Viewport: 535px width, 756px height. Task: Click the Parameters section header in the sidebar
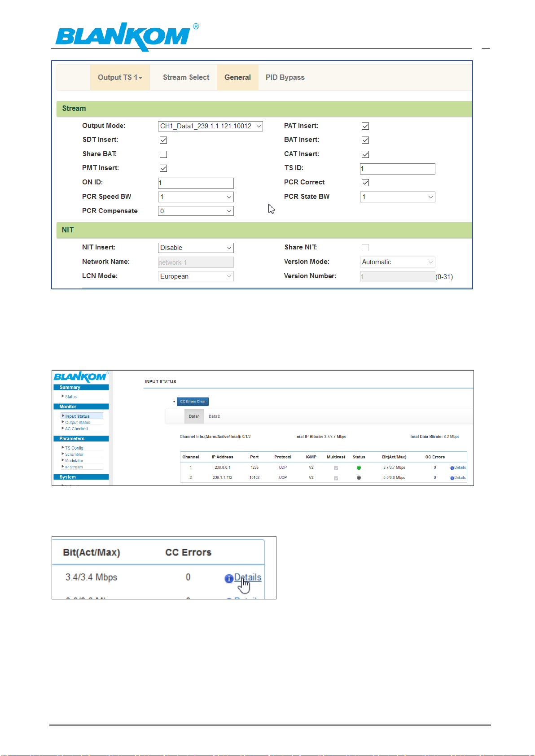point(81,439)
